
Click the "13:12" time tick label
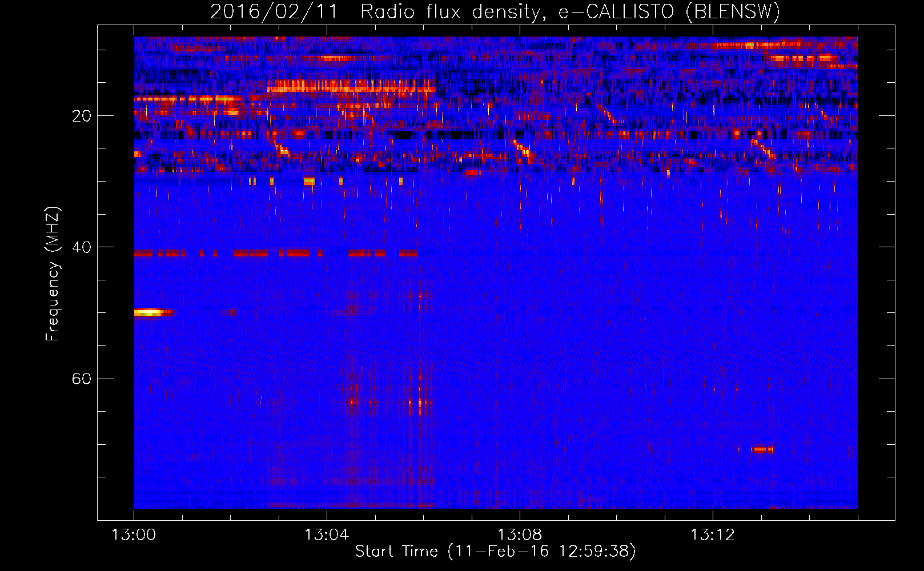[713, 535]
